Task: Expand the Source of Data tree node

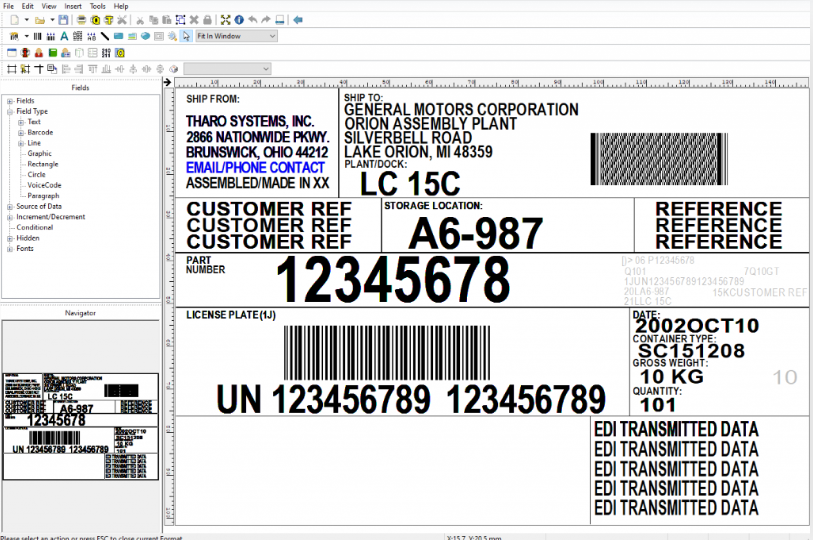Action: [x=10, y=207]
